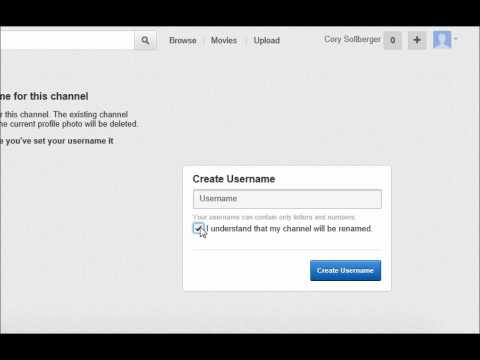Click bold text 'you've set your username it'
The image size is (480, 360).
(x=59, y=141)
